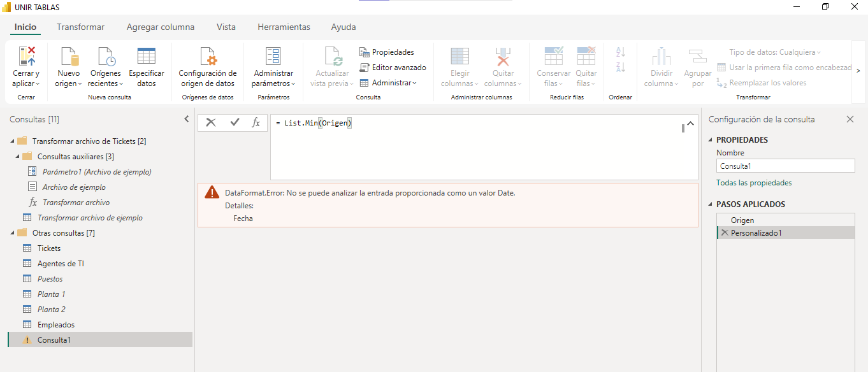Open the Agregar columna tab
This screenshot has height=372, width=868.
pyautogui.click(x=161, y=27)
